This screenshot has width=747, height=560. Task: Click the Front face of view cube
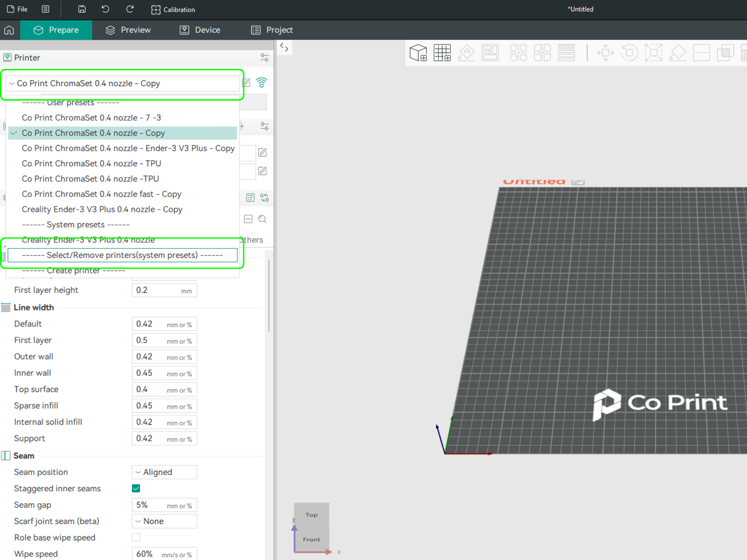coord(311,539)
